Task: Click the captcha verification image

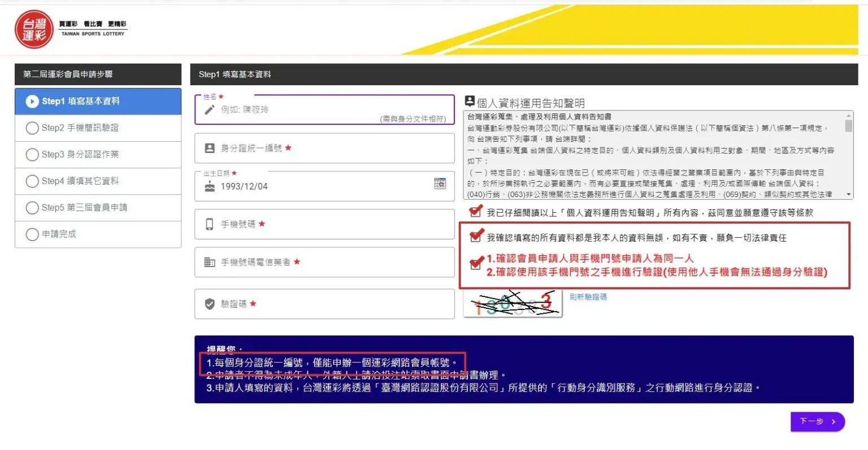Action: (513, 304)
